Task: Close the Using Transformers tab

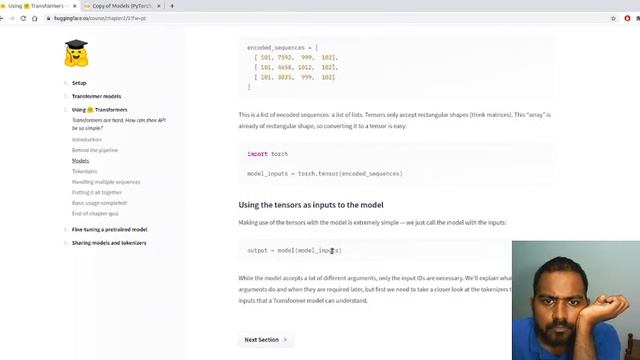Action: point(74,6)
